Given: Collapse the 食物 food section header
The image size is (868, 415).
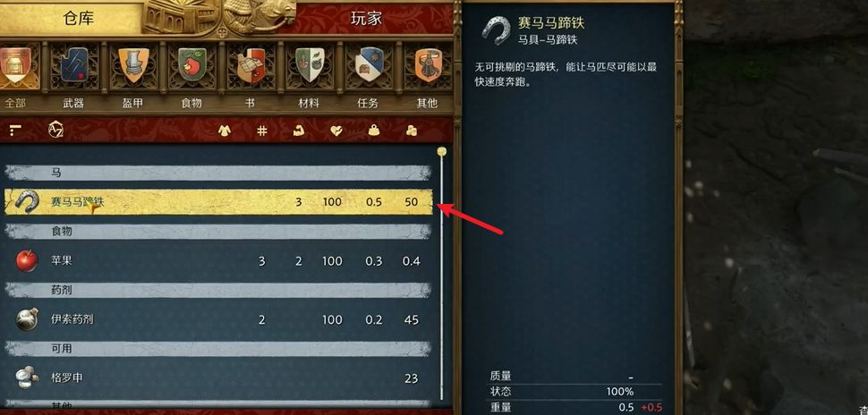Looking at the screenshot, I should [x=218, y=232].
